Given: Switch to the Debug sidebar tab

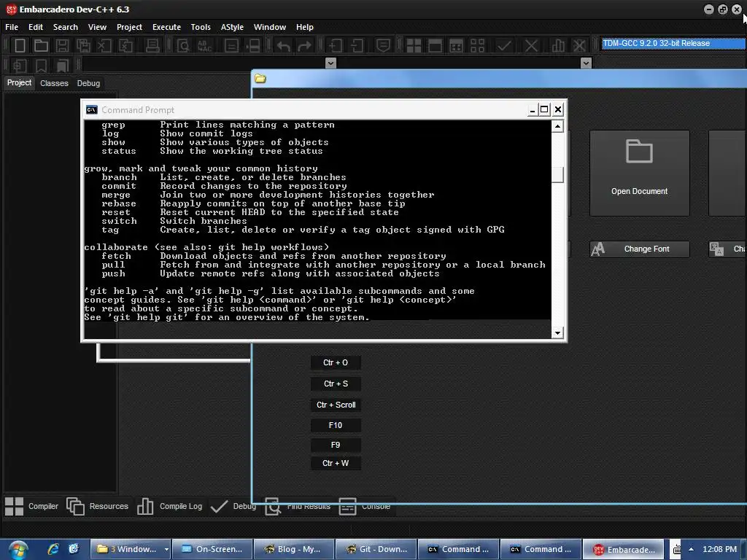Looking at the screenshot, I should click(88, 83).
